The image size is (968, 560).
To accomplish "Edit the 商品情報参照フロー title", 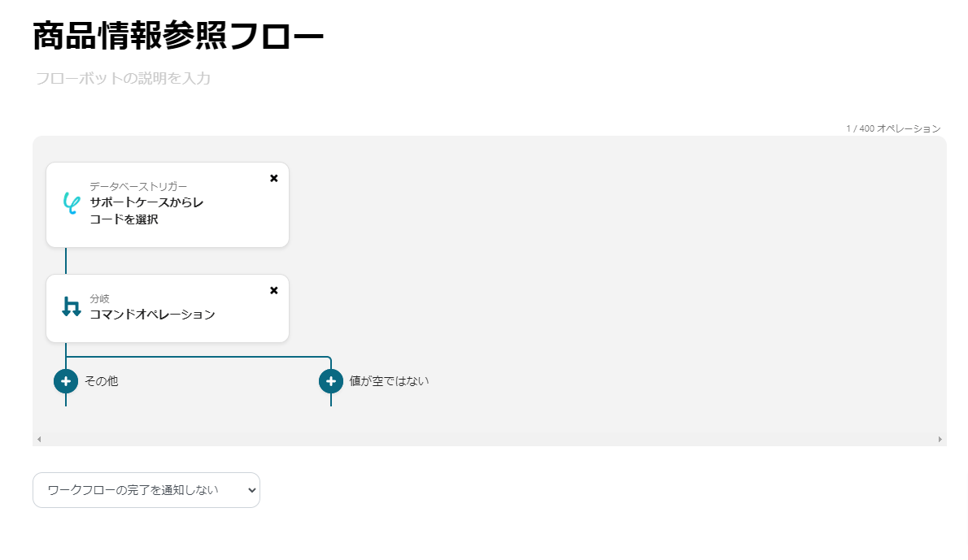I will (179, 37).
